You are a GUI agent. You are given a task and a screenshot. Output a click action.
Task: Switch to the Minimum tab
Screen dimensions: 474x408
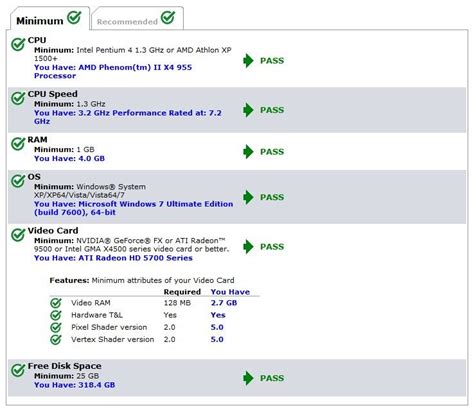[50, 19]
